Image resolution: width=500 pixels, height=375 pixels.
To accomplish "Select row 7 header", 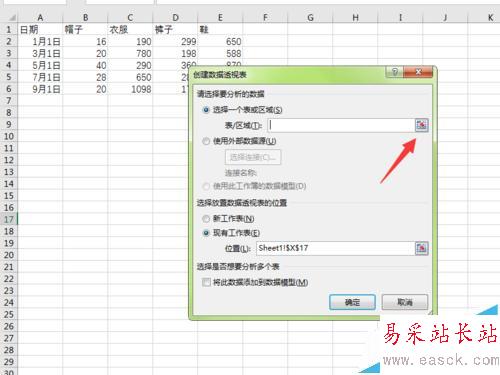I will [x=9, y=101].
